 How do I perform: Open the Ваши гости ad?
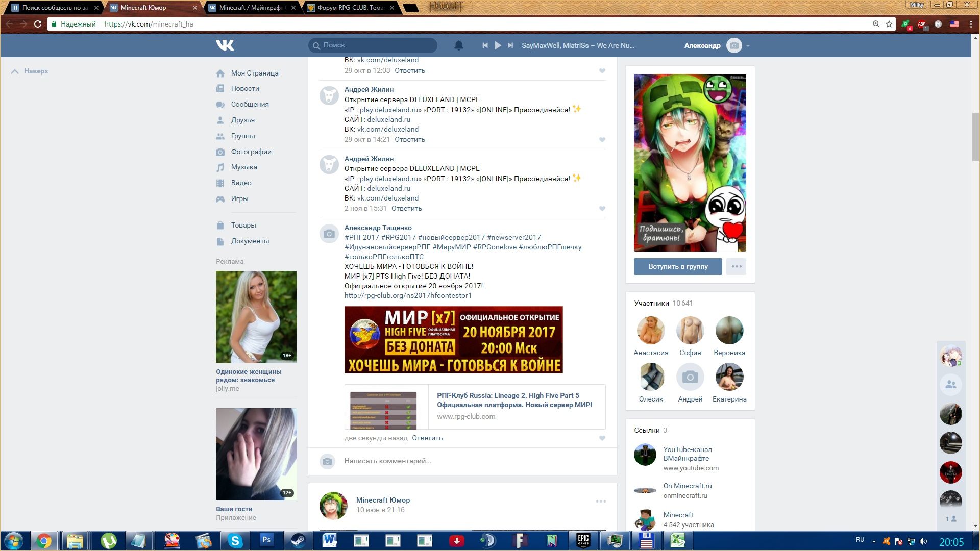(256, 464)
